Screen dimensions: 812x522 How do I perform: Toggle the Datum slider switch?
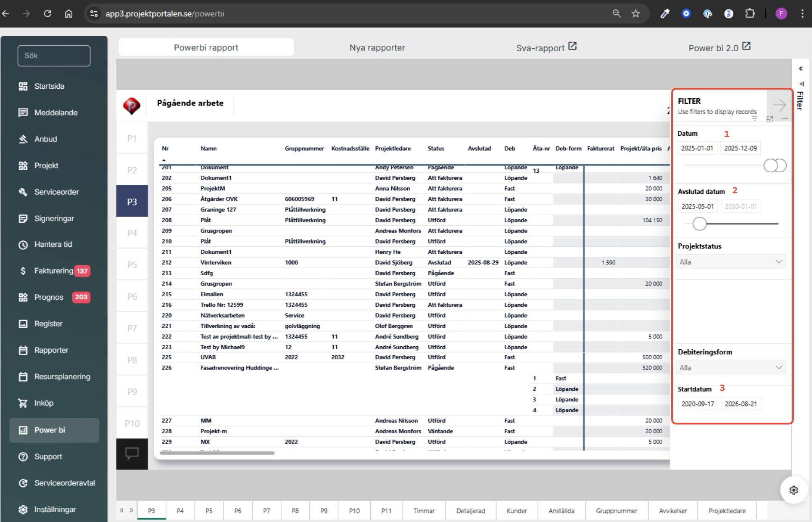(775, 166)
